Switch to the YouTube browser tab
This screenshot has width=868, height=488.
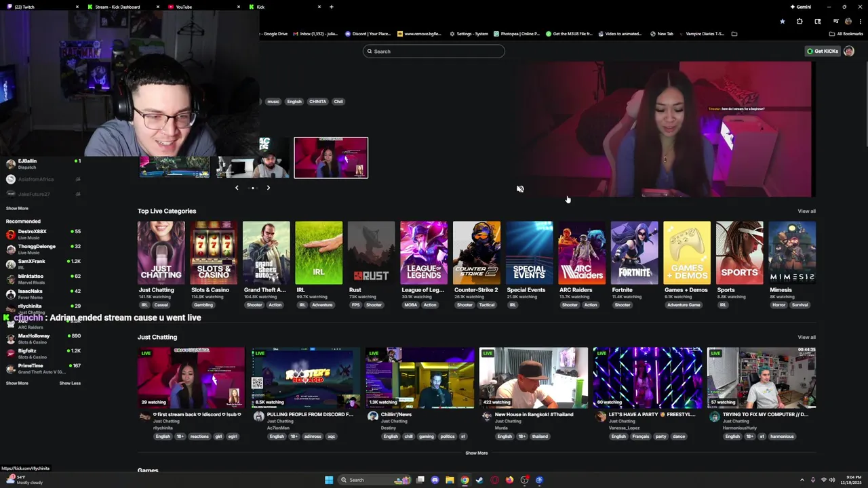204,7
